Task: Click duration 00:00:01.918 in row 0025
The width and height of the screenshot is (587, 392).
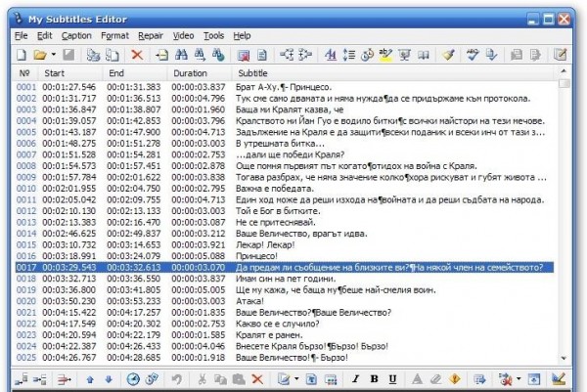Action: 199,358
